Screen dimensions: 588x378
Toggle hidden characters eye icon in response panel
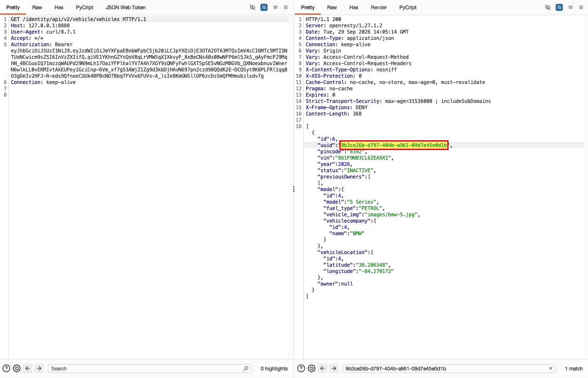coord(548,8)
